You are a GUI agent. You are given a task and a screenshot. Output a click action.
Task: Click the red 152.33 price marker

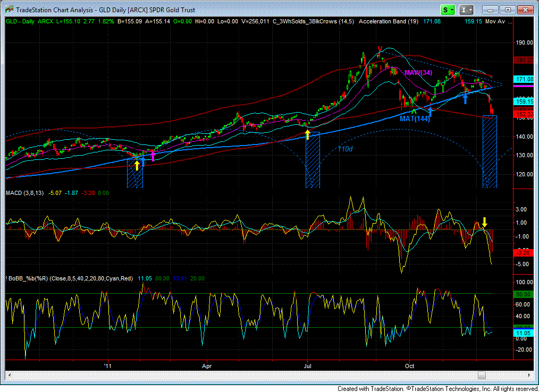click(x=525, y=114)
